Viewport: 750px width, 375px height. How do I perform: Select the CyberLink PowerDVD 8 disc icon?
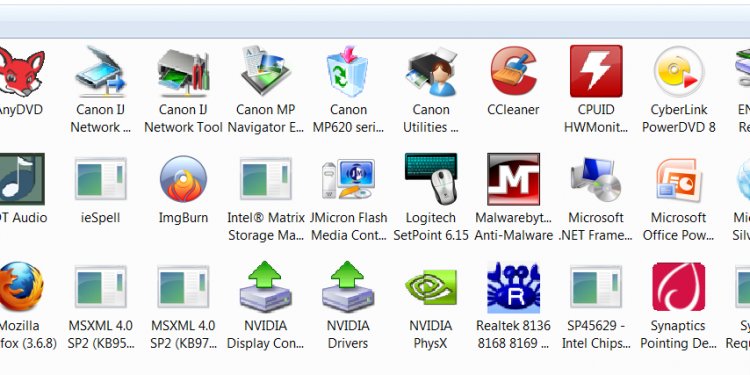tap(679, 71)
